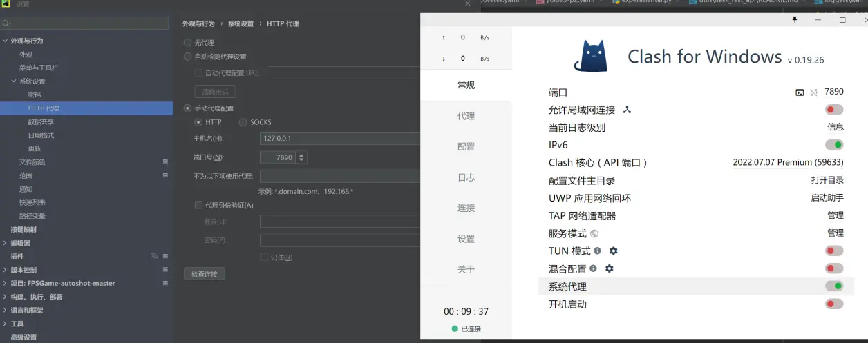
Task: Click info icon beside TUN 模式
Action: [598, 251]
